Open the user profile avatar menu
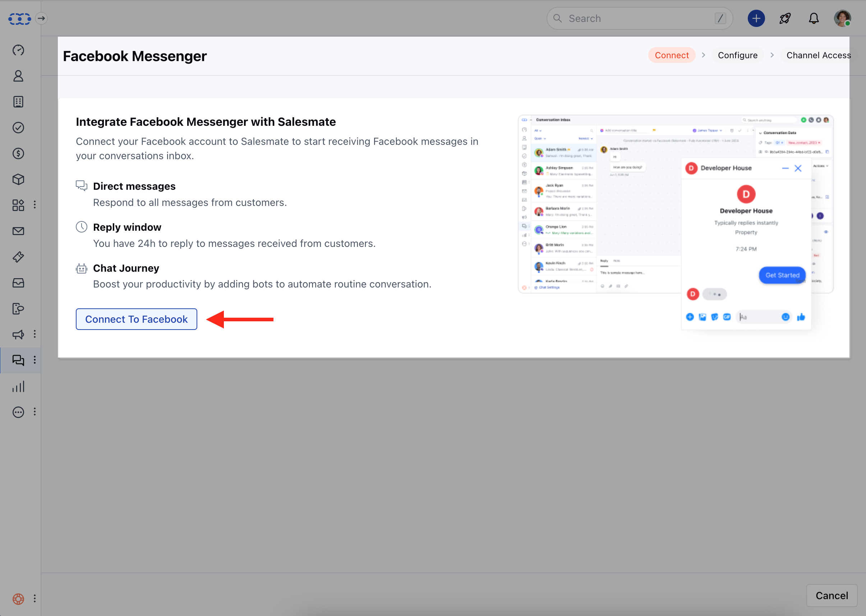866x616 pixels. (x=842, y=18)
